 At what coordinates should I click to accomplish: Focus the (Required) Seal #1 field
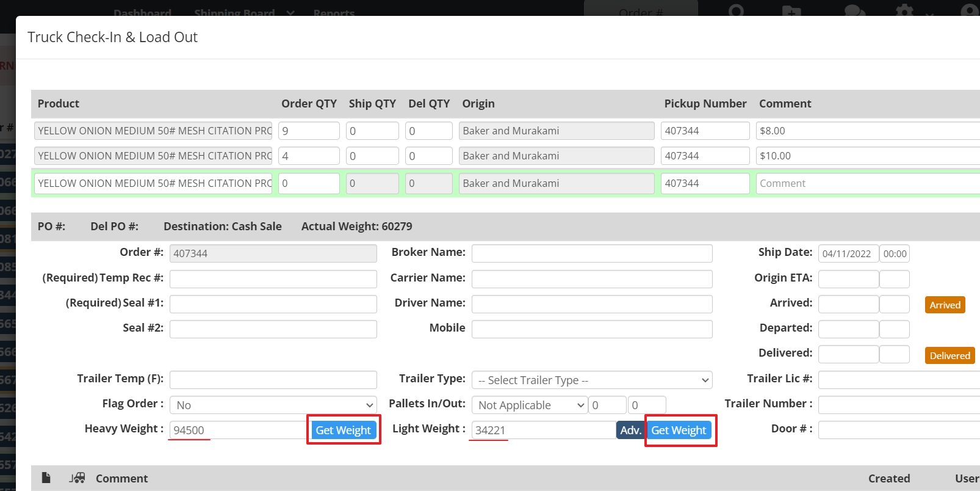click(x=273, y=304)
